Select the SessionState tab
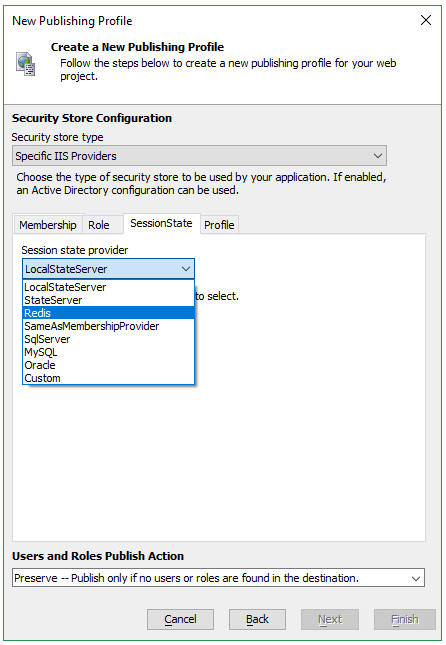This screenshot has width=446, height=645. (161, 223)
